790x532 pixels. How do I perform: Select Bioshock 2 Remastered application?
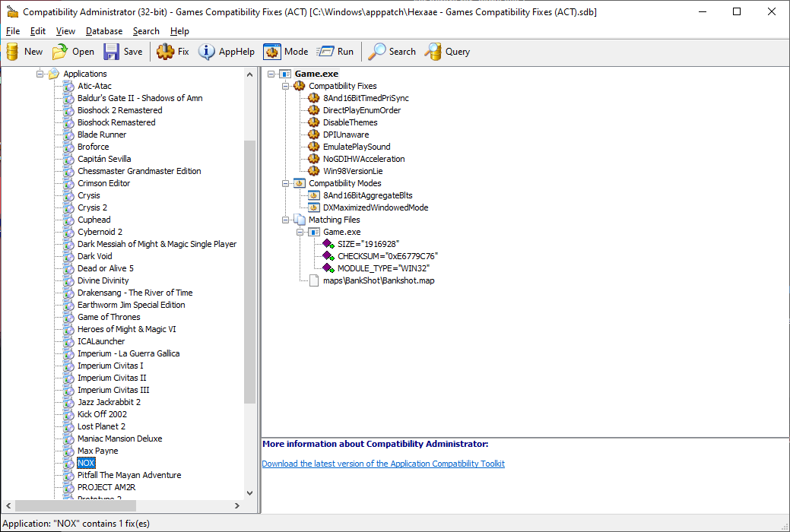point(120,110)
